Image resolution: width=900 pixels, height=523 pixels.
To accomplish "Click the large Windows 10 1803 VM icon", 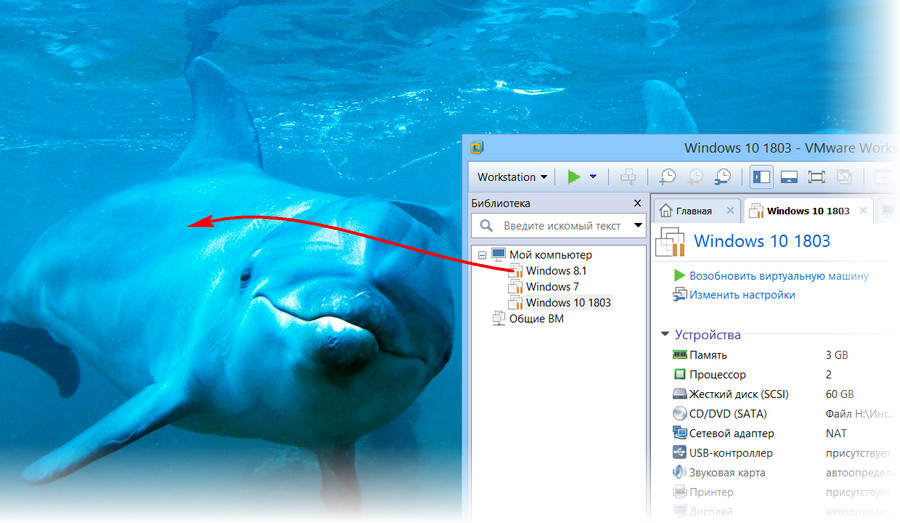I will (670, 242).
